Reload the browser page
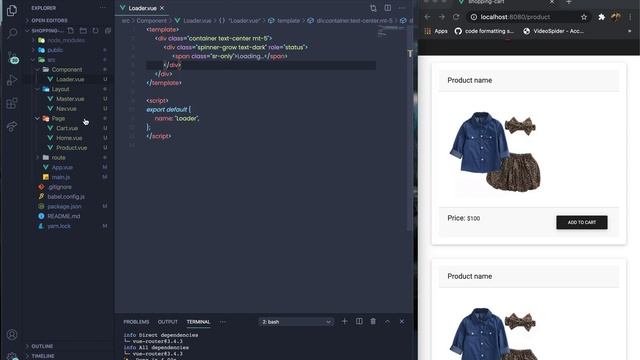The height and width of the screenshot is (360, 640). click(456, 17)
